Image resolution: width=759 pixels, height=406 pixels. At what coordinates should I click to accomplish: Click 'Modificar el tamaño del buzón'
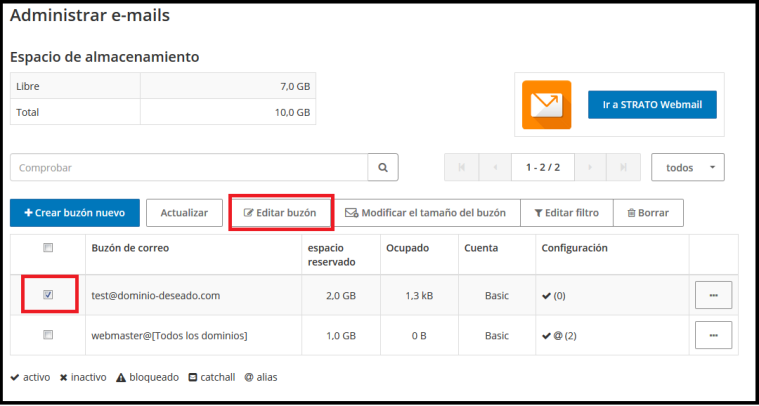coord(426,213)
